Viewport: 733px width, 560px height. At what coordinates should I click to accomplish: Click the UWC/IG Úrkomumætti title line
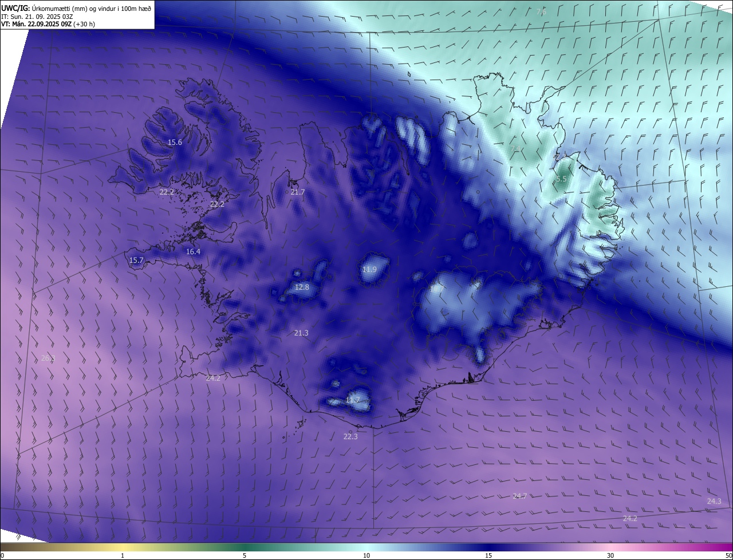coord(77,7)
